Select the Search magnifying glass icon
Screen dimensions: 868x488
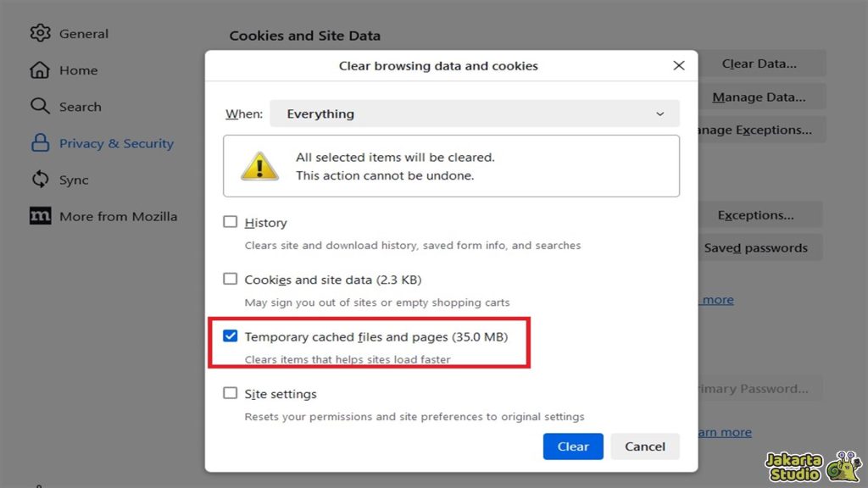(40, 106)
